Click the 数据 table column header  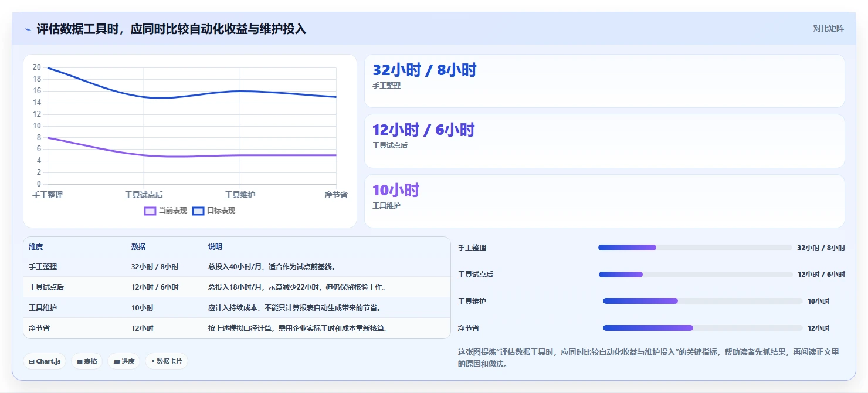coord(138,247)
